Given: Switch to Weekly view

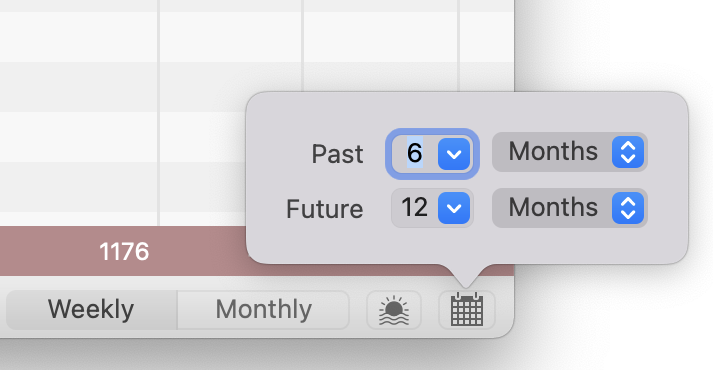Looking at the screenshot, I should point(91,310).
